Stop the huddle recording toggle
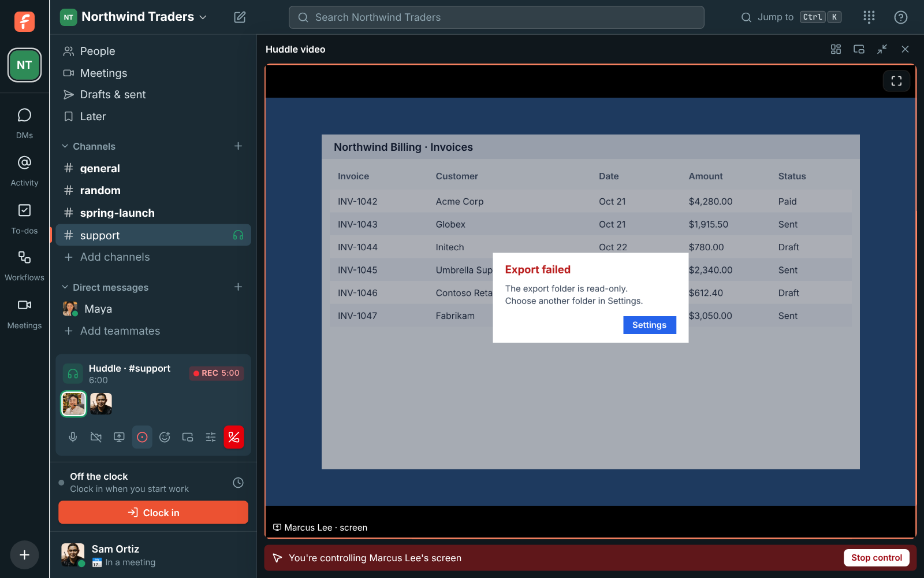 (x=142, y=437)
